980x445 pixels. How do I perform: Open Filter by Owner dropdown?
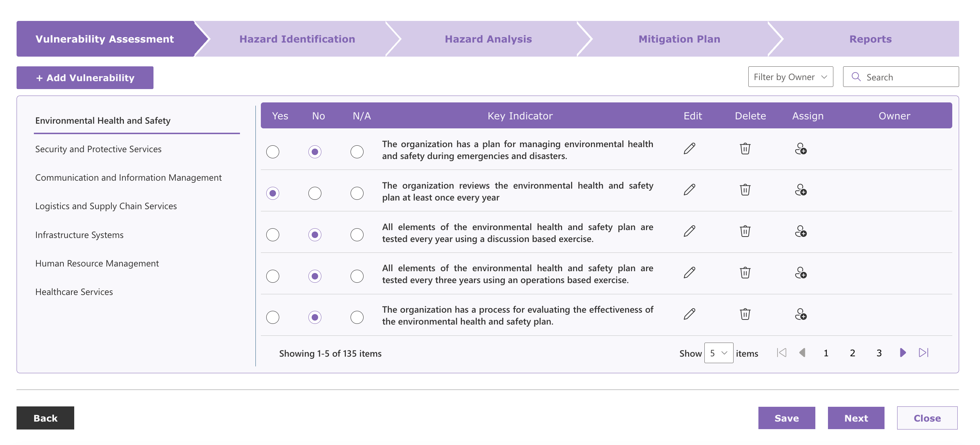coord(790,77)
